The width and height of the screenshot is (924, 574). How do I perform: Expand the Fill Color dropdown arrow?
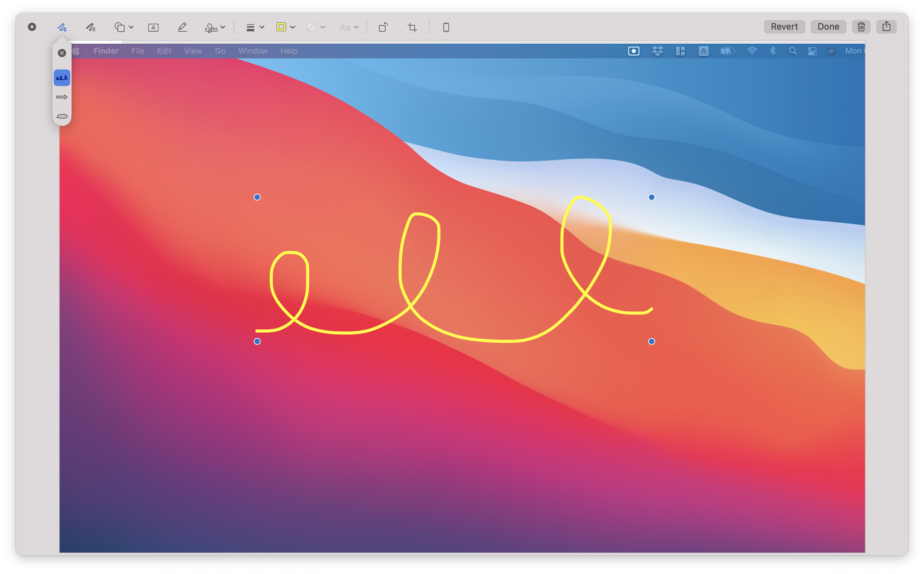tap(323, 27)
